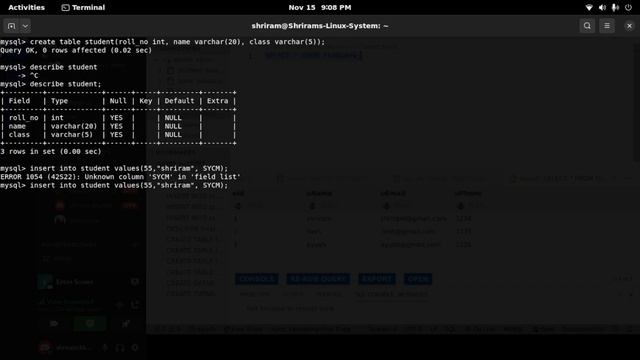Click the Query OK, 0 rows affected line
640x360 pixels.
pos(76,50)
